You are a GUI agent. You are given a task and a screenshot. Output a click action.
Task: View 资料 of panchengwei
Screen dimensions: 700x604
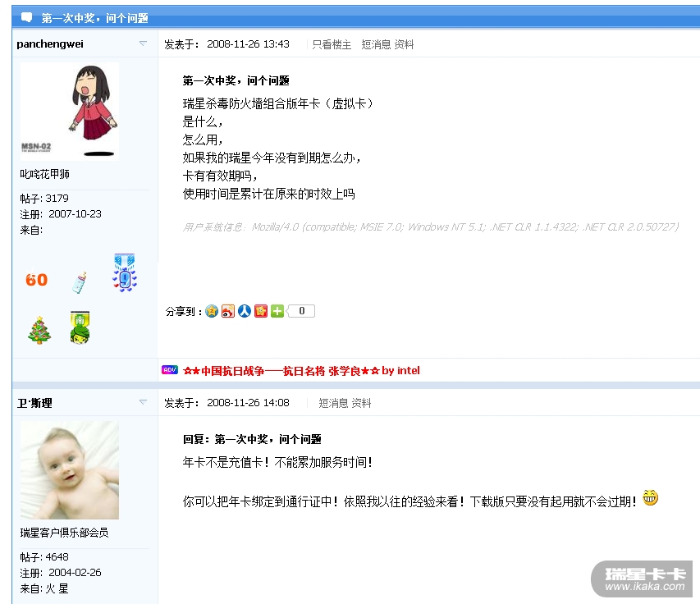pyautogui.click(x=404, y=44)
